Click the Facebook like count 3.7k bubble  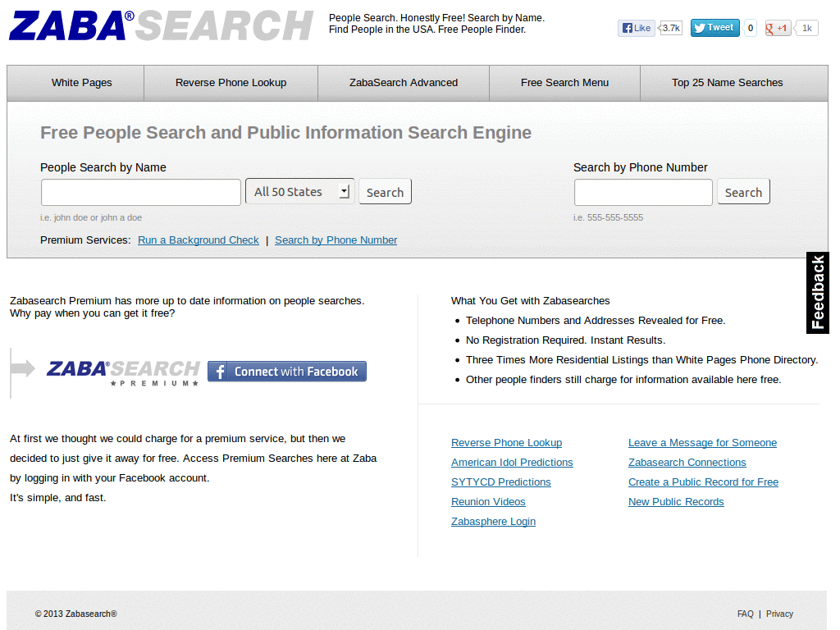coord(670,28)
